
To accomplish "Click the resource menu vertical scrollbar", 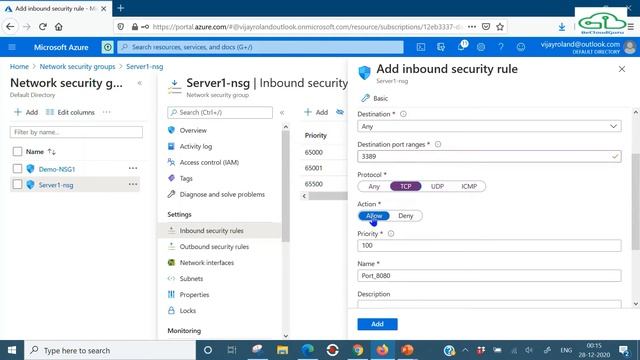I will 286,186.
